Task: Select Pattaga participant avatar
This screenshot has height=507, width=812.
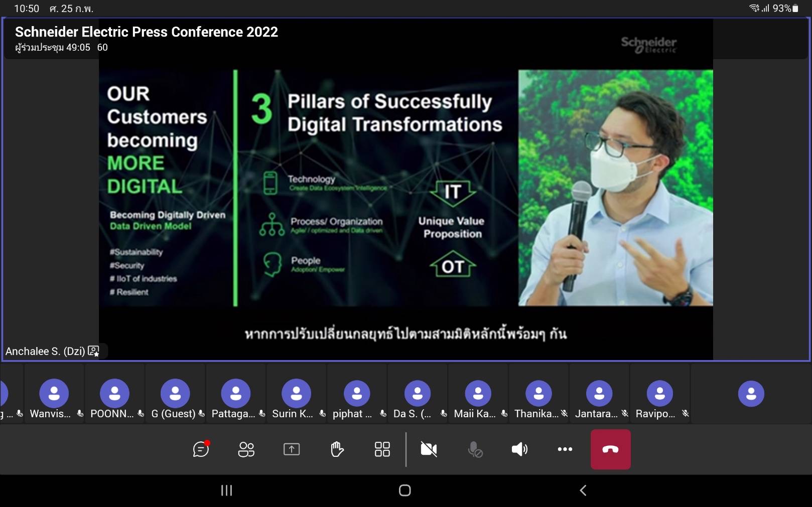Action: (235, 393)
